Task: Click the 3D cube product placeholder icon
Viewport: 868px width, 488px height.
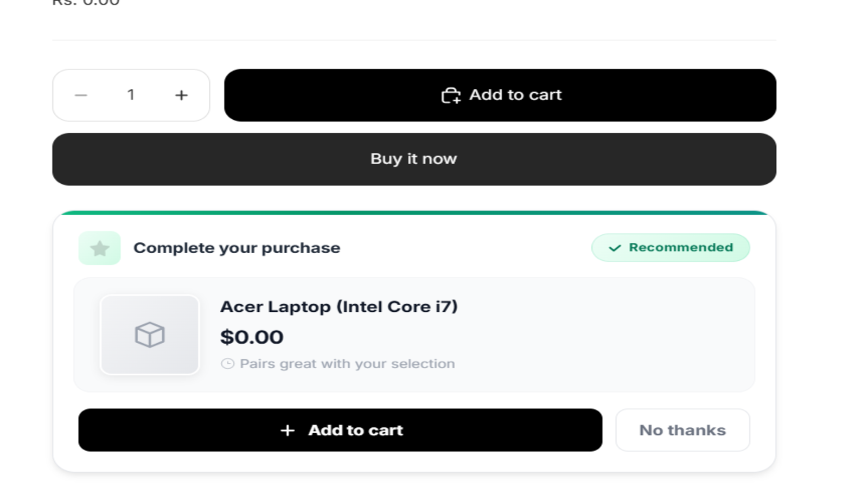Action: (150, 335)
